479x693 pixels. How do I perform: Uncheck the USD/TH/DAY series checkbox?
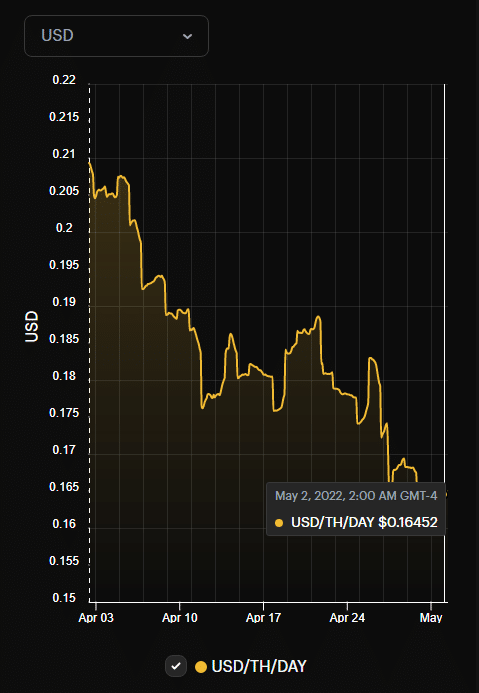[176, 666]
